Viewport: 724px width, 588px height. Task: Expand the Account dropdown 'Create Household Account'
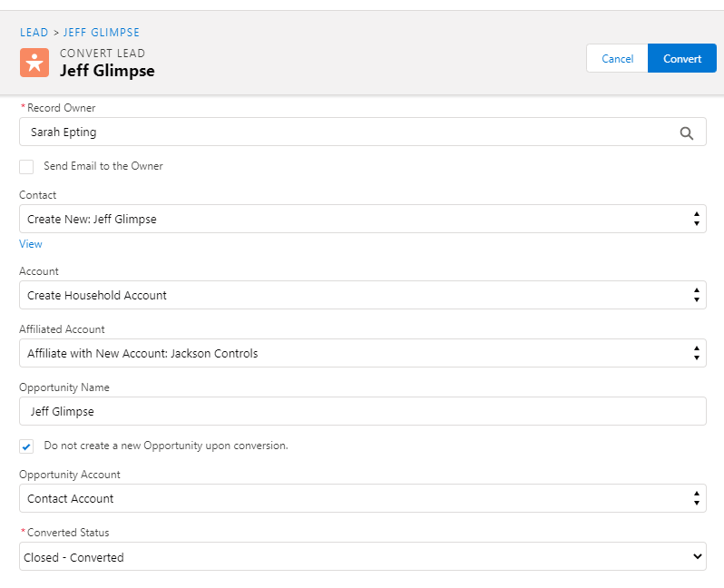click(361, 295)
